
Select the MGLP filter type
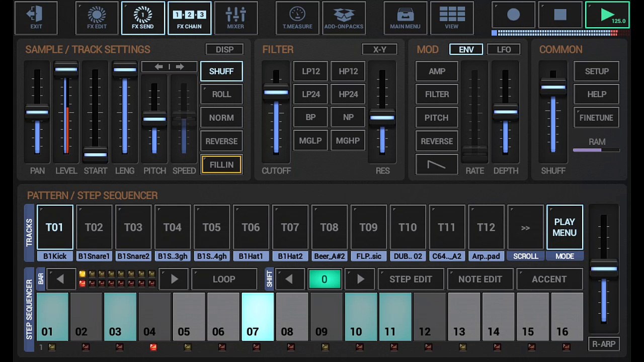point(311,141)
